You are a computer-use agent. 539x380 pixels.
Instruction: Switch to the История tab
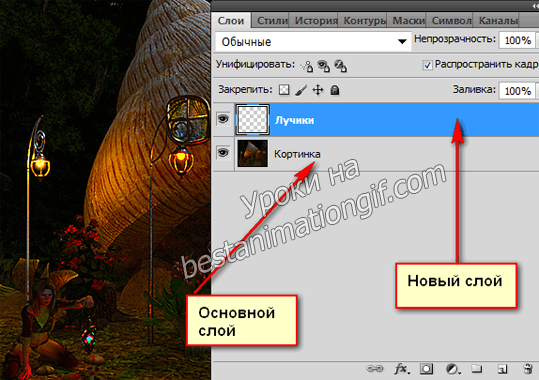coord(316,21)
